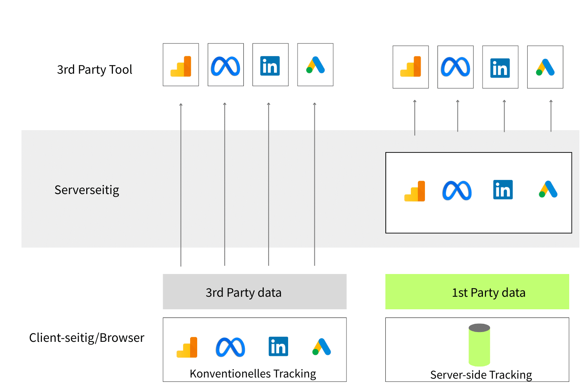The width and height of the screenshot is (588, 392).
Task: Select Google Ads icon in Konventionelles Tracking box
Action: pyautogui.click(x=322, y=347)
